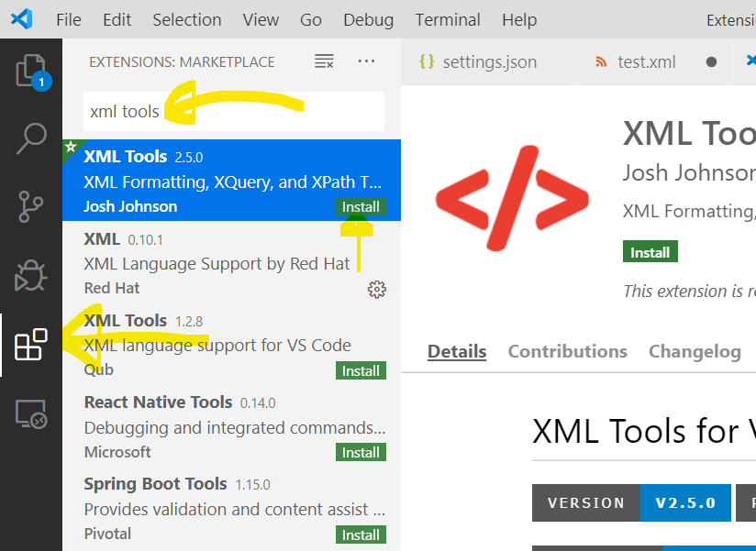Select XML Tools by Josh Johnson entry
This screenshot has height=551, width=756.
coord(231,180)
